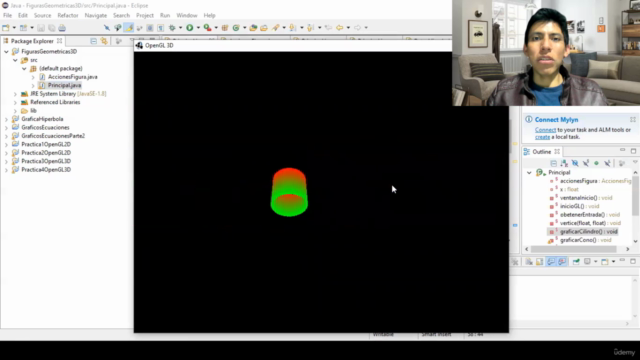Viewport: 640px width, 360px height.
Task: Collapse all in Outline view toolbar
Action: (553, 163)
